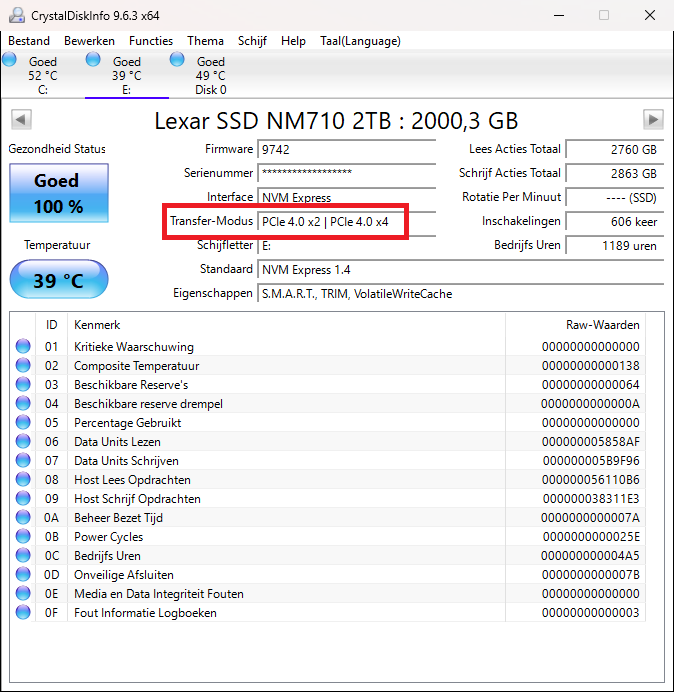Switch to the E: drive tab at 39 °C

click(x=127, y=75)
